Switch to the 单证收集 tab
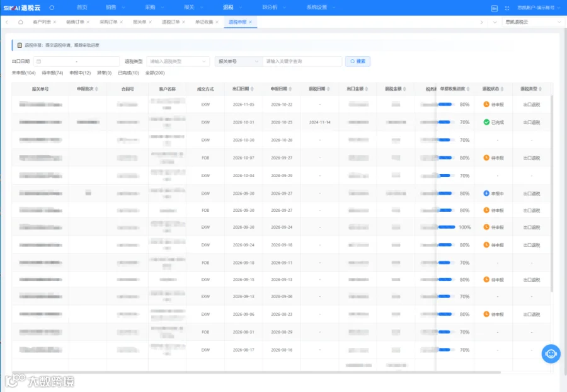The image size is (567, 392). point(204,22)
